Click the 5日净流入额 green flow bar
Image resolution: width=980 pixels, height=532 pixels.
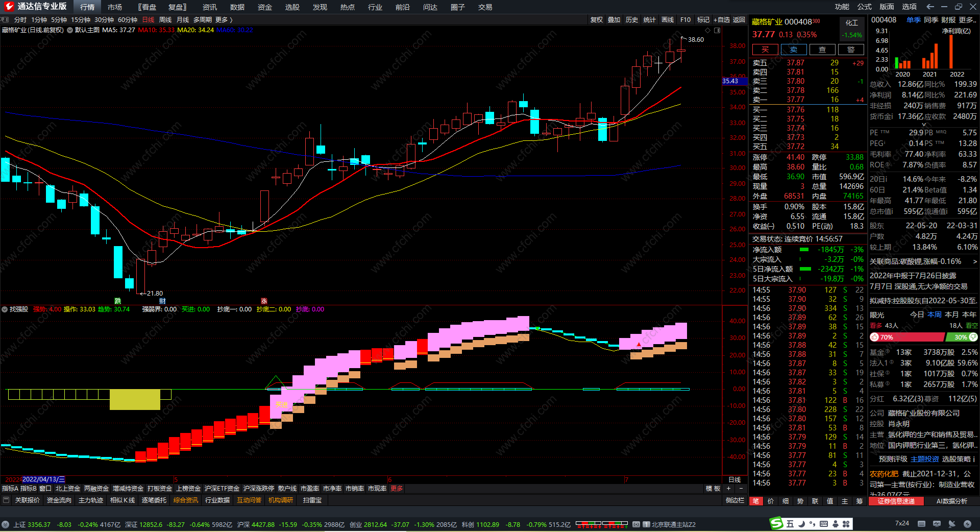pos(805,269)
